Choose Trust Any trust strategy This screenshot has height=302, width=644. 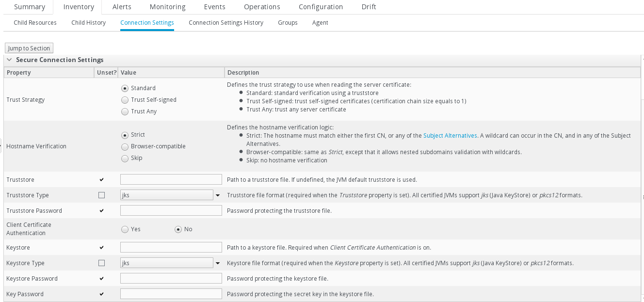(125, 111)
